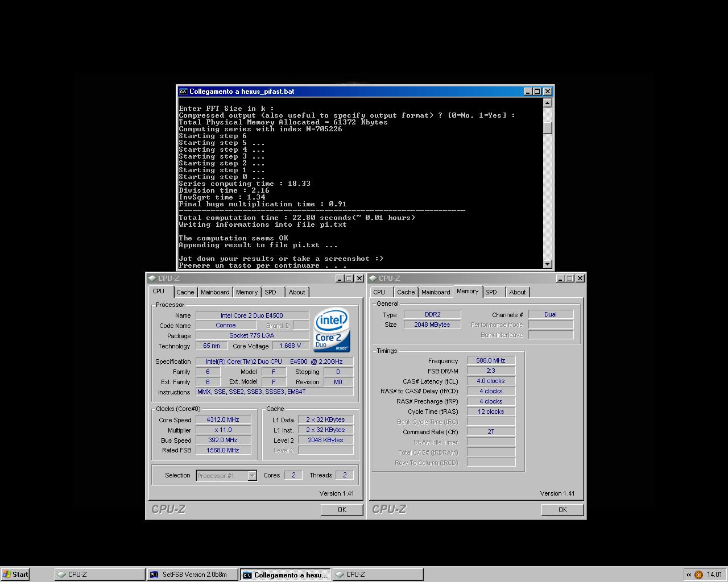Screen dimensions: 728x582
Task: Click the console window title bar icon
Action: 183,92
